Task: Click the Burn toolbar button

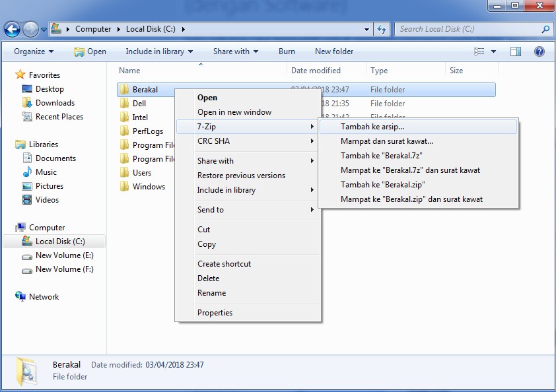Action: click(287, 51)
